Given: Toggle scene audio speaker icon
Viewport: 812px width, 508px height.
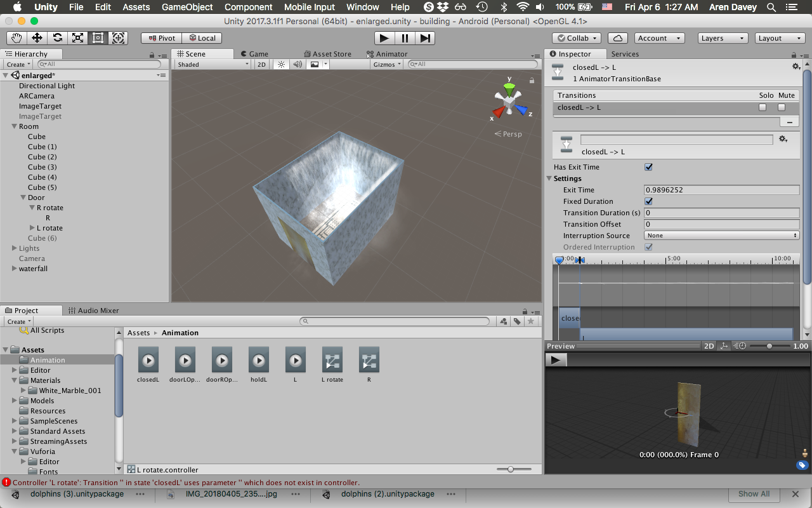Looking at the screenshot, I should click(298, 64).
